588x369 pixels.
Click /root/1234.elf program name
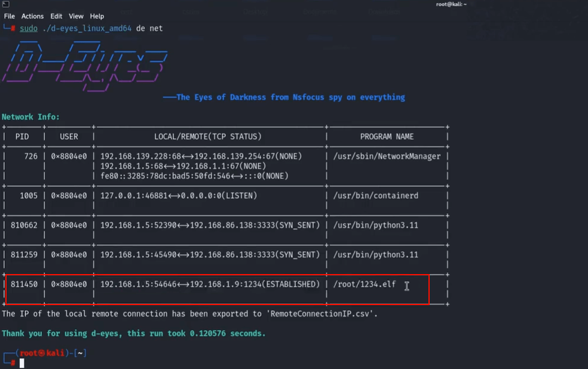point(365,284)
